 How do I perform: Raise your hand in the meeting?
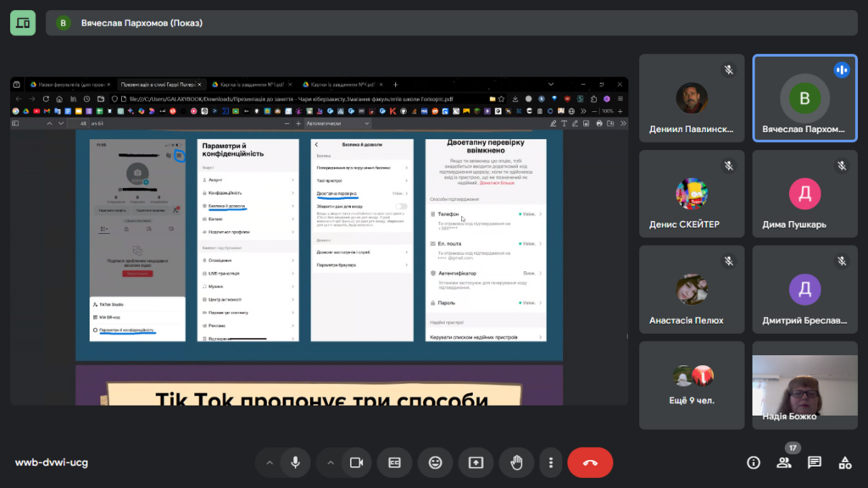coord(516,463)
